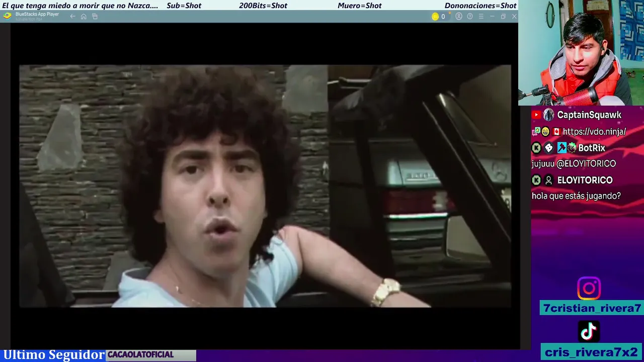Click the CaptainSquawk avatar icon
Screen dimensions: 644x362
click(x=549, y=115)
